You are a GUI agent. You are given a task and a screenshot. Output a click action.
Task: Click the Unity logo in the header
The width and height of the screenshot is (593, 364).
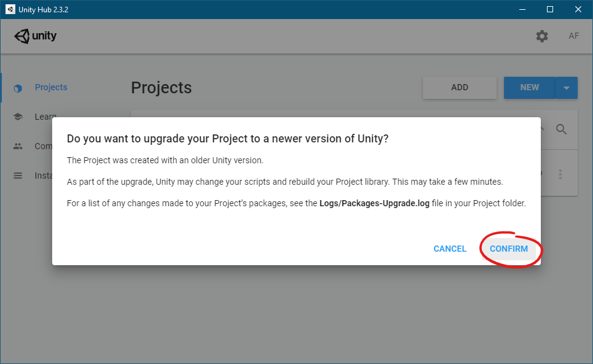click(35, 36)
